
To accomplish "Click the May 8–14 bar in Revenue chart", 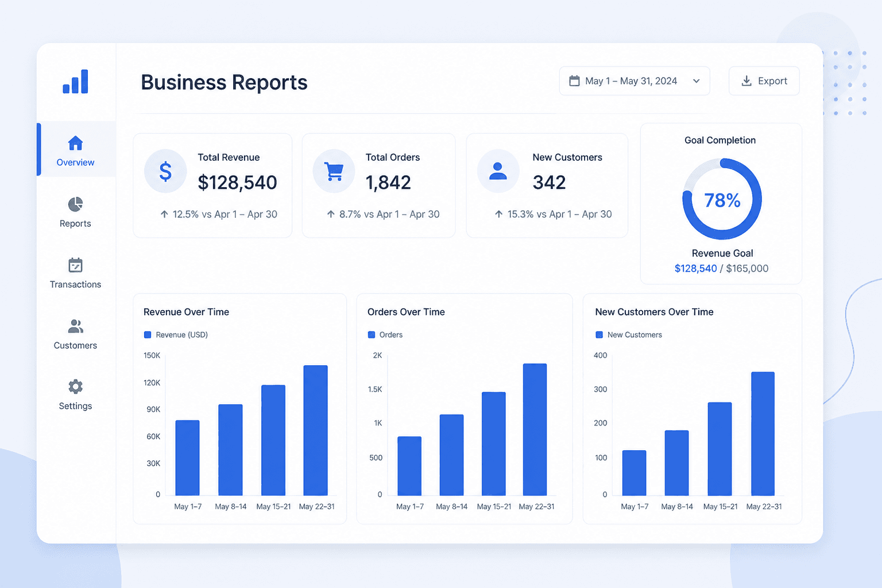I will point(230,450).
